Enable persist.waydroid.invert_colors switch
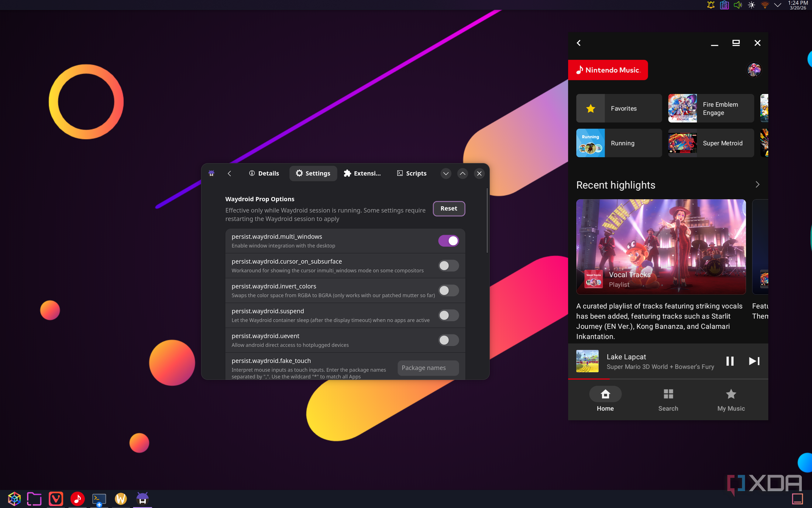 [x=448, y=291]
